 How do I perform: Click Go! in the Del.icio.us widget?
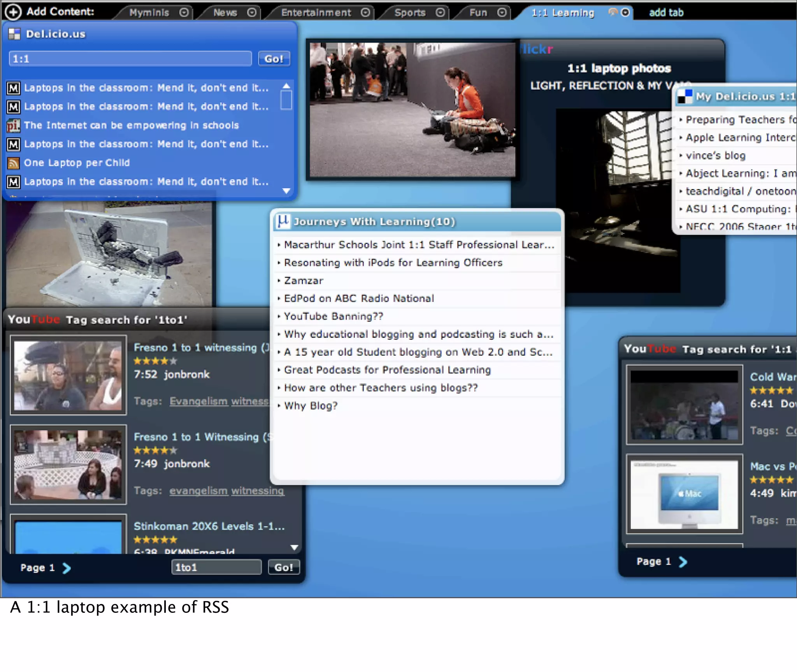point(274,59)
